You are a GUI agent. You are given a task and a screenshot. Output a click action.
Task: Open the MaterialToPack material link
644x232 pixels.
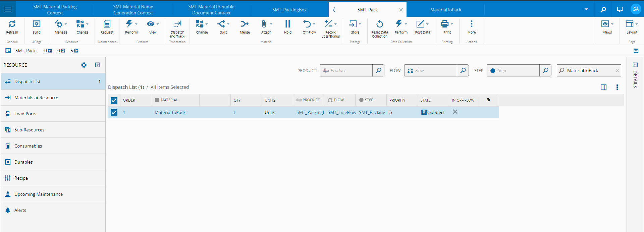click(170, 113)
